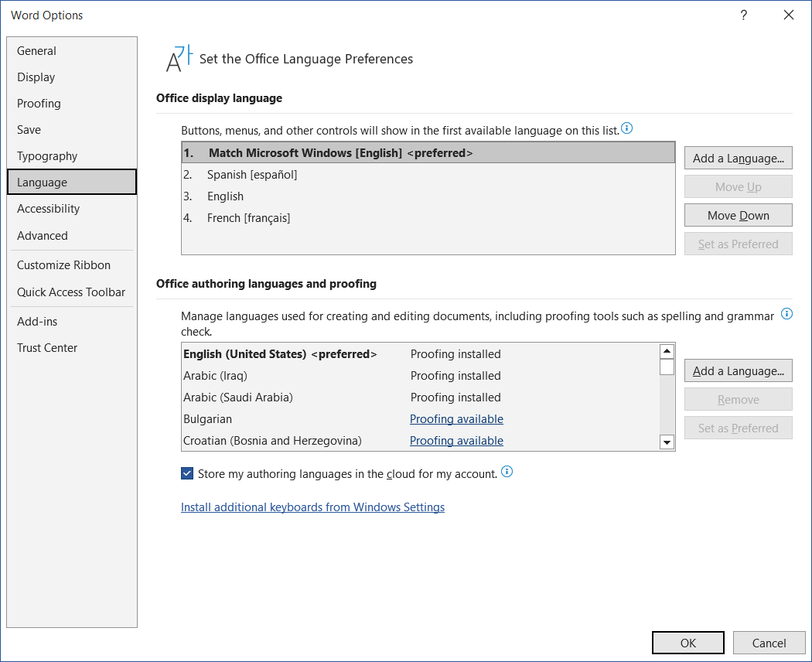Open Accessibility options
The image size is (812, 662).
pos(72,209)
